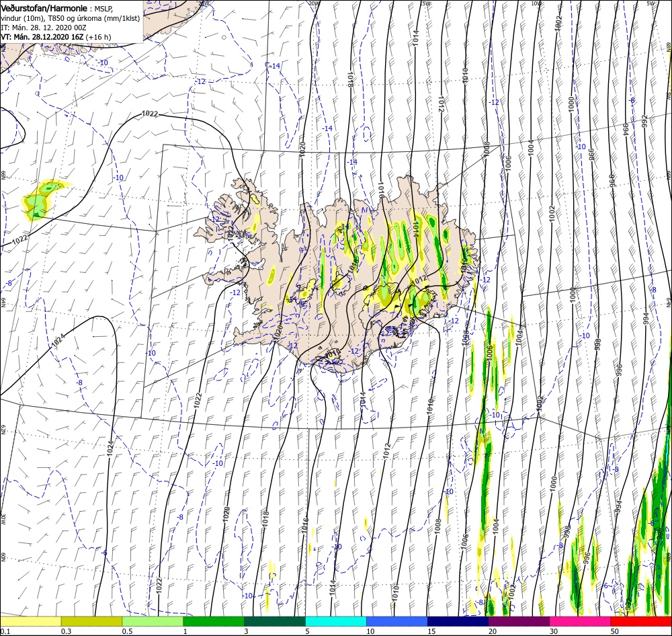Click the "IT: Mán. 28. 12. 2020 00Z" line
The width and height of the screenshot is (672, 636).
pyautogui.click(x=43, y=28)
